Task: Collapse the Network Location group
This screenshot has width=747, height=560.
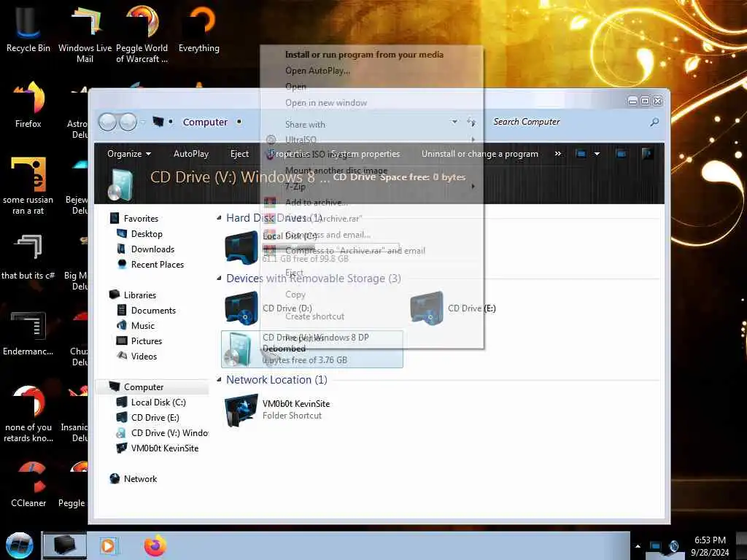Action: tap(219, 379)
